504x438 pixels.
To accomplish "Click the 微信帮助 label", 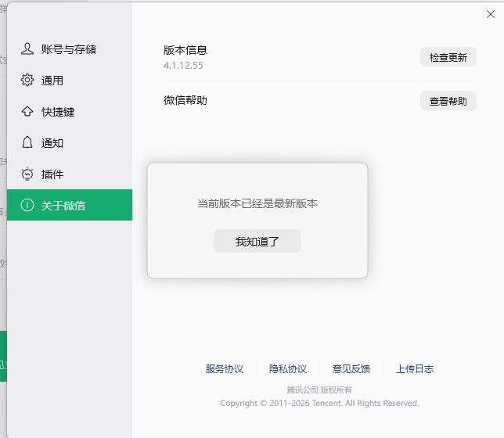I will coord(185,100).
